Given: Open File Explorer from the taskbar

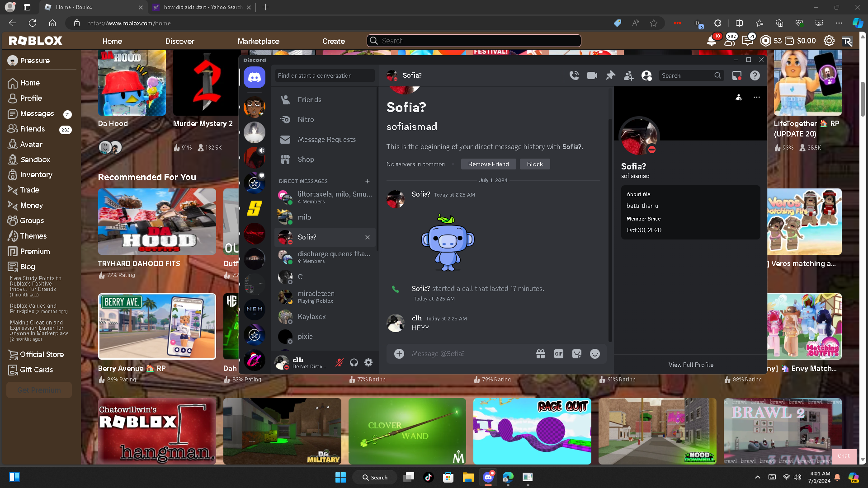Looking at the screenshot, I should pos(468,478).
